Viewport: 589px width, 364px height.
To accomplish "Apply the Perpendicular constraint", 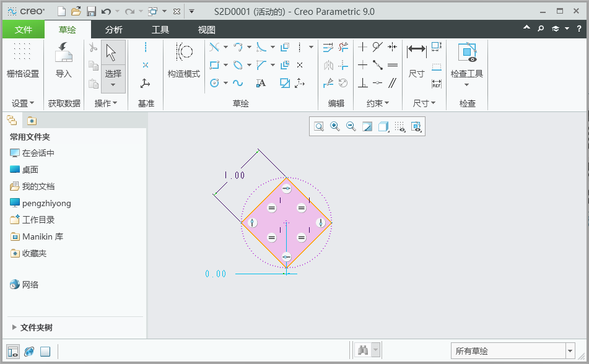I will pos(362,83).
